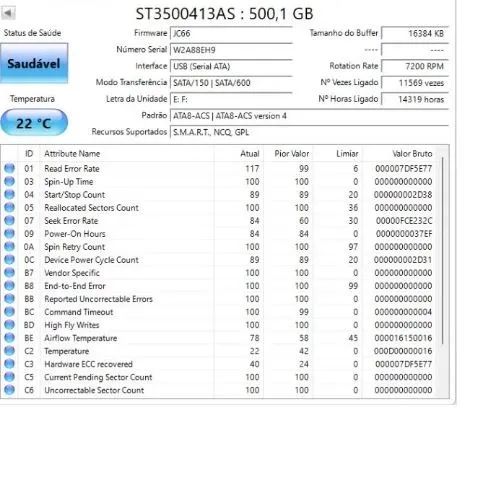
Task: Click raw value 000000002D38 of Start/Stop Count
Action: tap(403, 195)
